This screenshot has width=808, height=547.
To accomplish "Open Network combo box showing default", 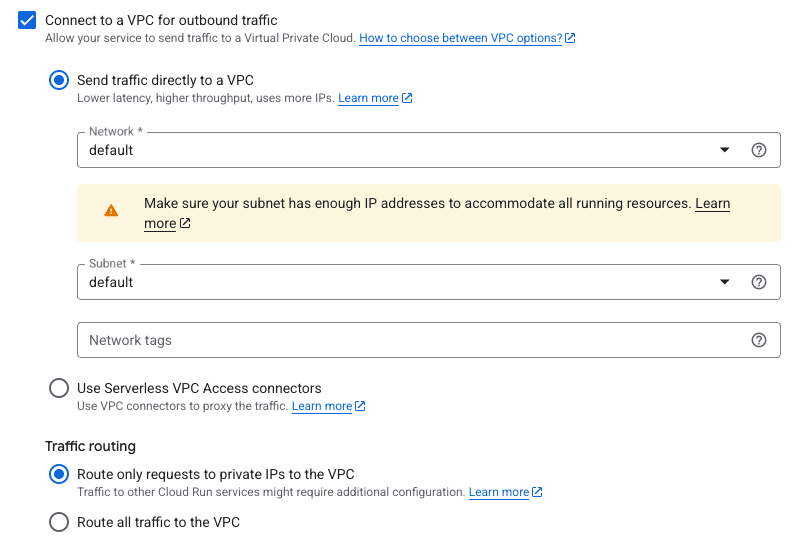I will [x=400, y=150].
